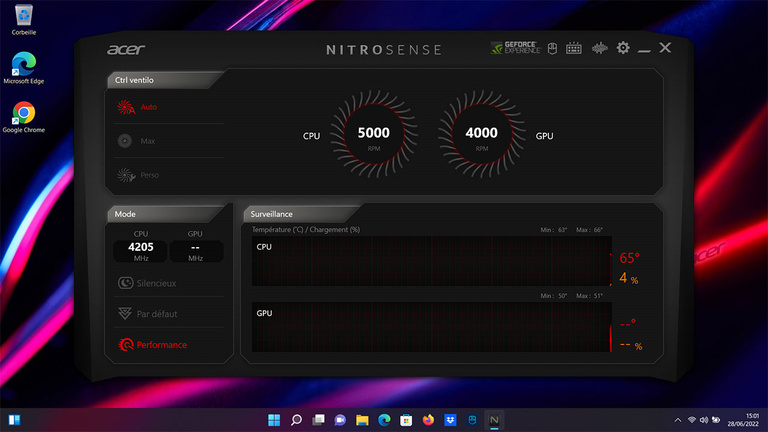This screenshot has height=432, width=768.
Task: Click the GPU temperature graph
Action: pos(432,327)
